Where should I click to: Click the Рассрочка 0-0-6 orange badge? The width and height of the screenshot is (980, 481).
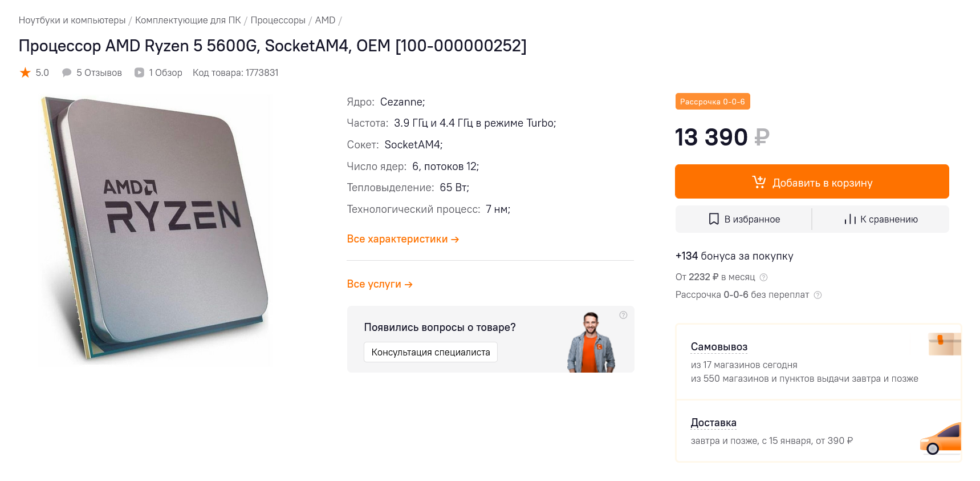712,102
